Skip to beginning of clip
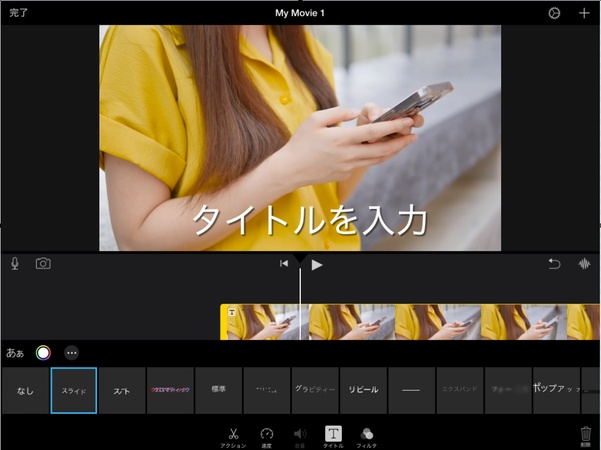601x450 pixels. pyautogui.click(x=284, y=264)
